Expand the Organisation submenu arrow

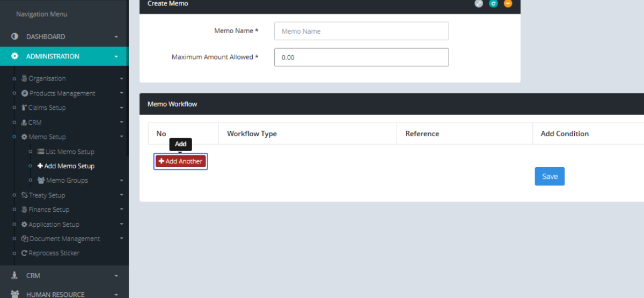click(121, 79)
